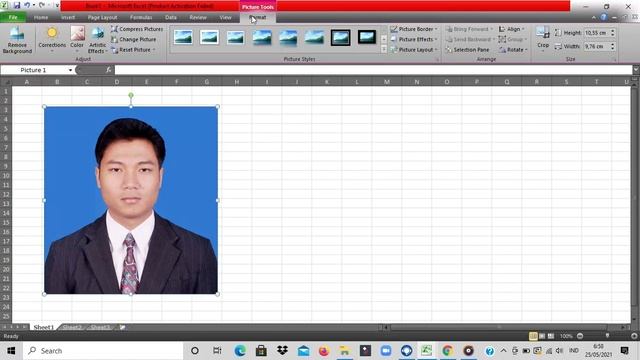640x360 pixels.
Task: Switch to the Review tab
Action: tap(198, 18)
